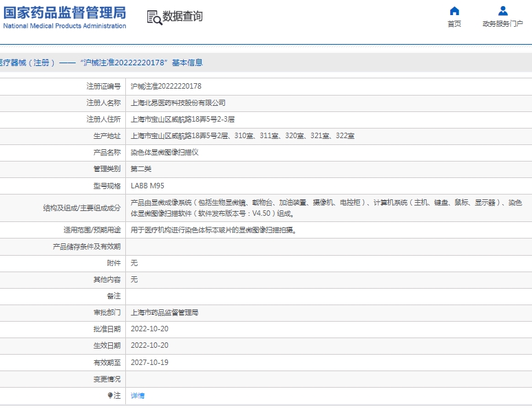Click the 审批部门 label

pyautogui.click(x=107, y=313)
